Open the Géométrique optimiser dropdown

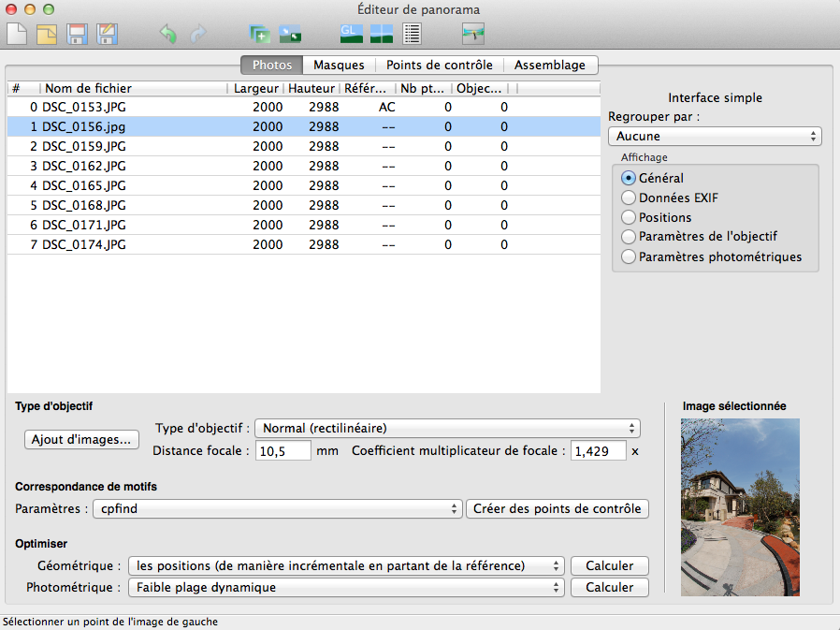point(347,565)
